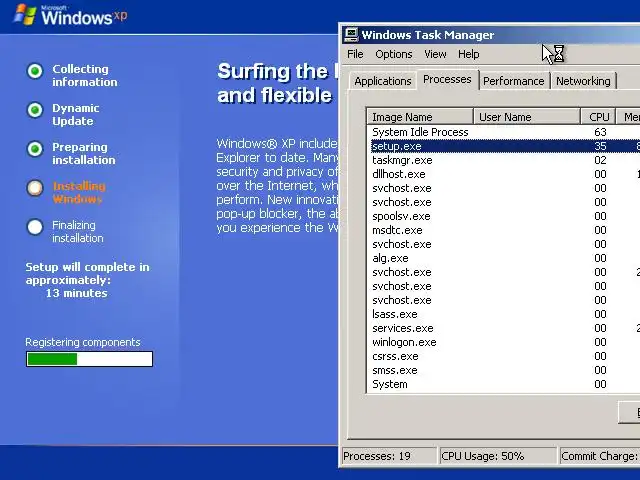640x480 pixels.
Task: Click the Registering components label
Action: (x=82, y=342)
